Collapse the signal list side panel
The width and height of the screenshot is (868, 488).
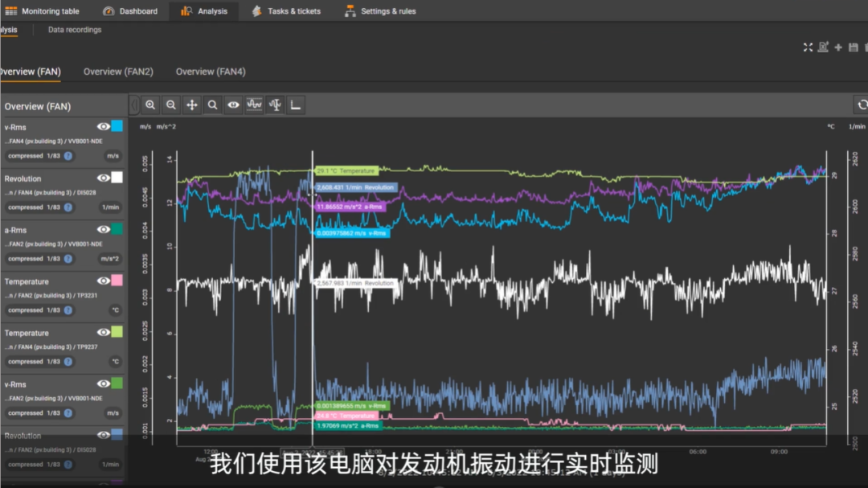pyautogui.click(x=133, y=105)
